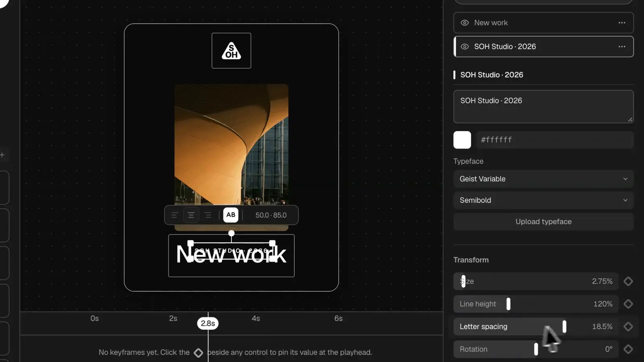Add keyframe for Rotation
The height and width of the screenshot is (362, 644).
coord(628,349)
